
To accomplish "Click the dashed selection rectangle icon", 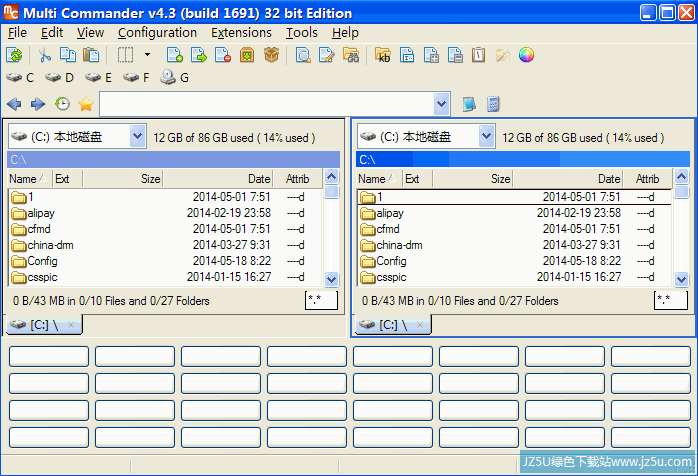I will click(x=125, y=55).
